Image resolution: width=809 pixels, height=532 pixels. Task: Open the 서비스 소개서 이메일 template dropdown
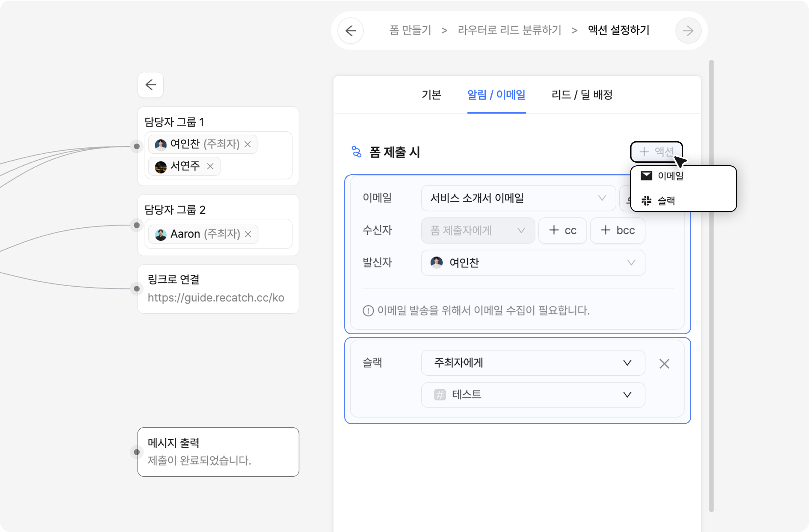518,198
